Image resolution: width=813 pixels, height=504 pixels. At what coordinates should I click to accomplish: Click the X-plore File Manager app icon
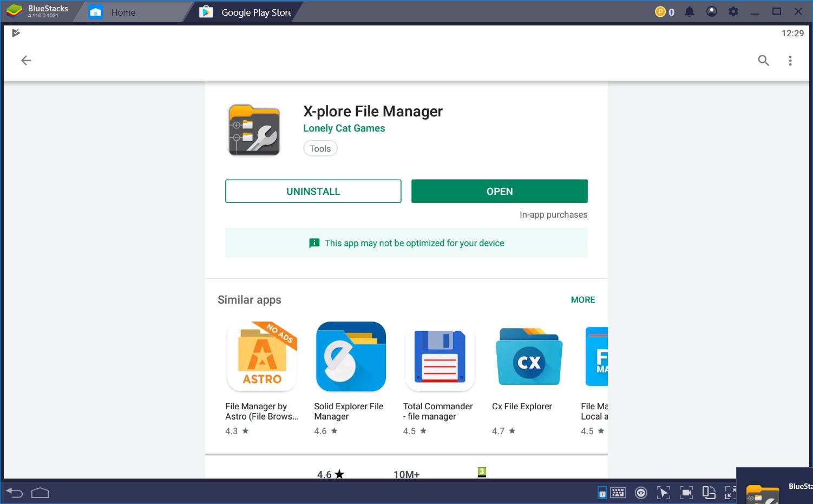click(254, 130)
